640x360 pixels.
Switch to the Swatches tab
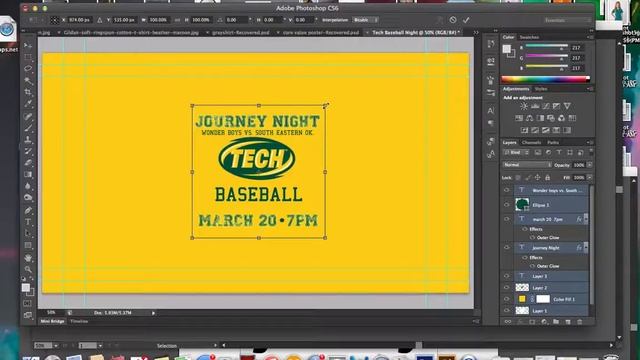coord(529,37)
